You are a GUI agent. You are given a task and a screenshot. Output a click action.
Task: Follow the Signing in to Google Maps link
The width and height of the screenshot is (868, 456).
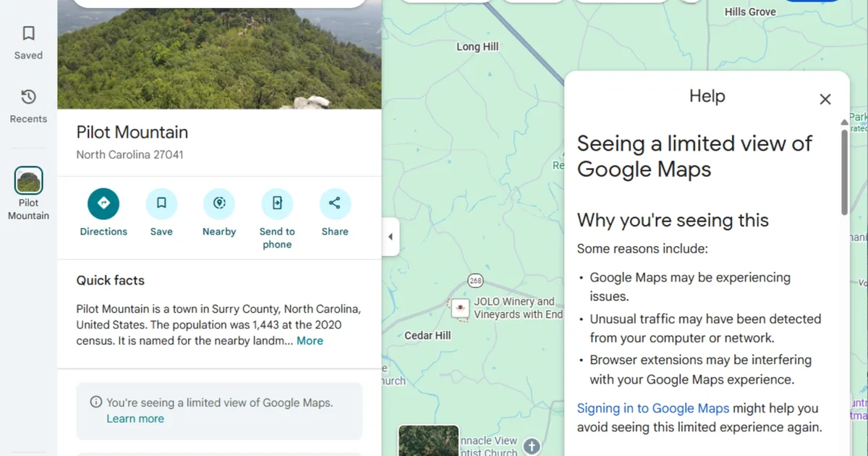tap(652, 408)
